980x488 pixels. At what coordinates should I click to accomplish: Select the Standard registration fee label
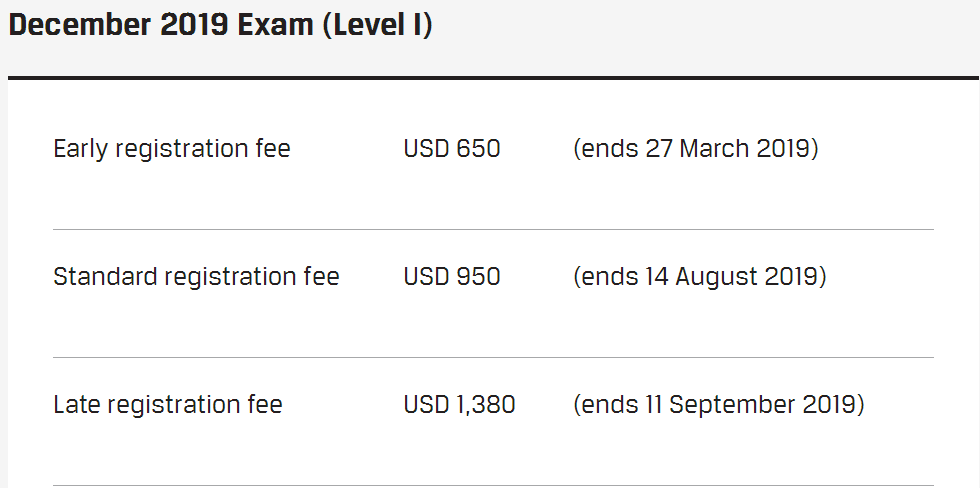(196, 276)
